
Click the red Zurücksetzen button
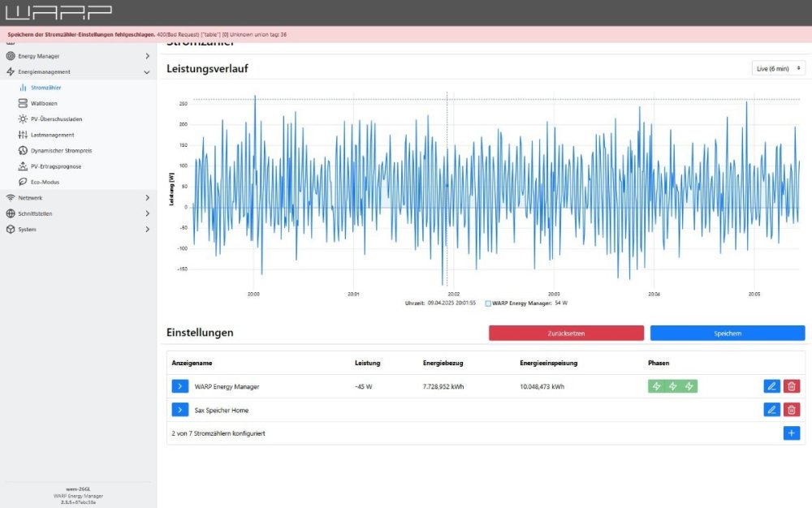click(x=566, y=334)
